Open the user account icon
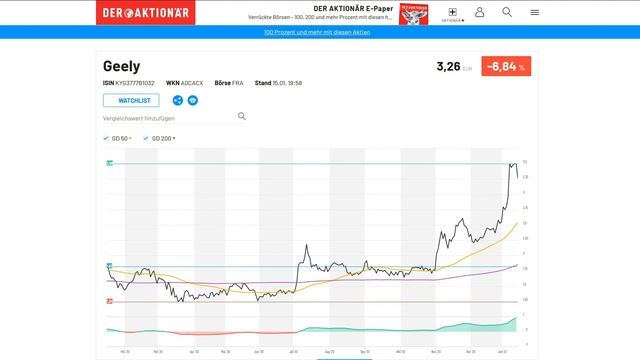 tap(480, 12)
